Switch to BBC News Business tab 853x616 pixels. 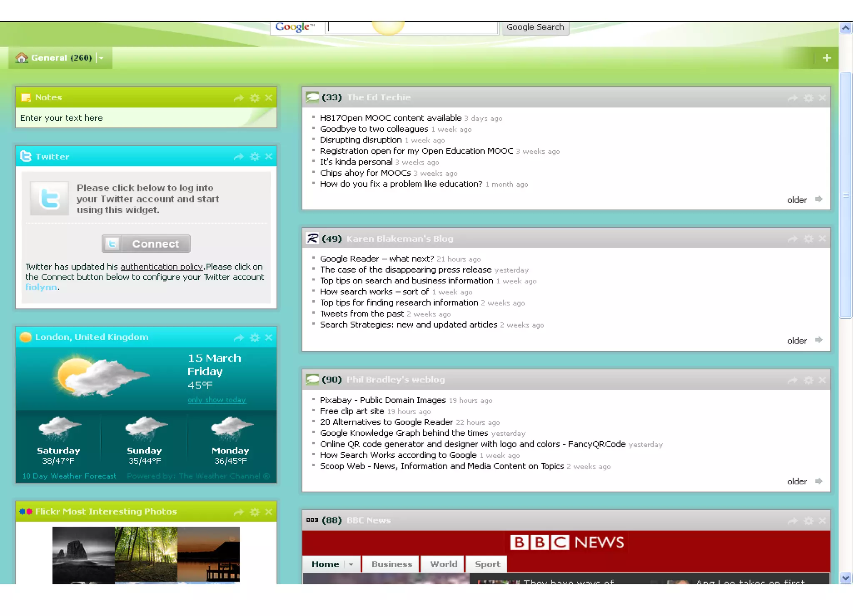point(392,564)
